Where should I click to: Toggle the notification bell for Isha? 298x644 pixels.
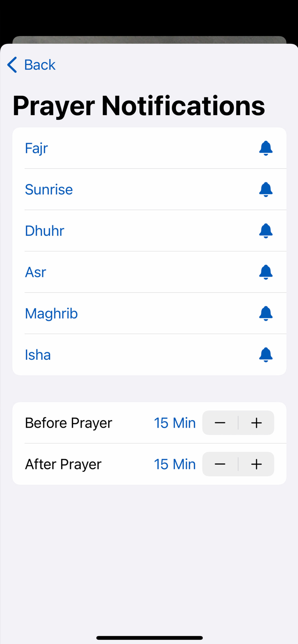pos(265,355)
